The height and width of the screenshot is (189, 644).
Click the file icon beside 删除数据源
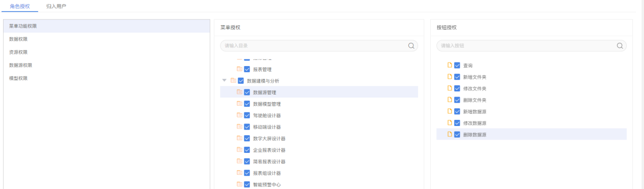[450, 134]
